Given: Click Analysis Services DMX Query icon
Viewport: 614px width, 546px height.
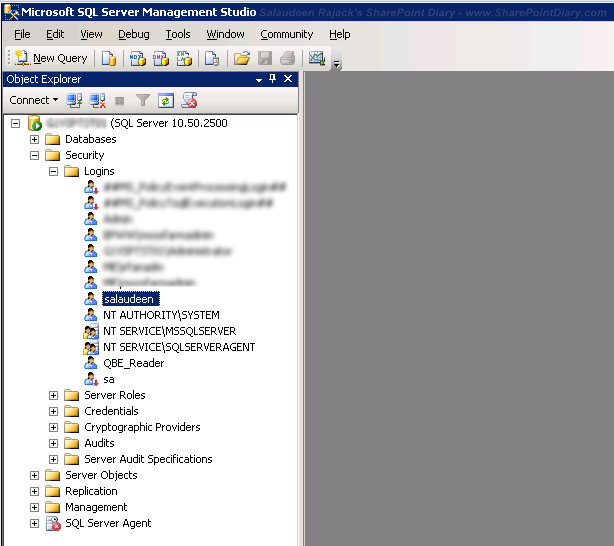Looking at the screenshot, I should pyautogui.click(x=161, y=58).
